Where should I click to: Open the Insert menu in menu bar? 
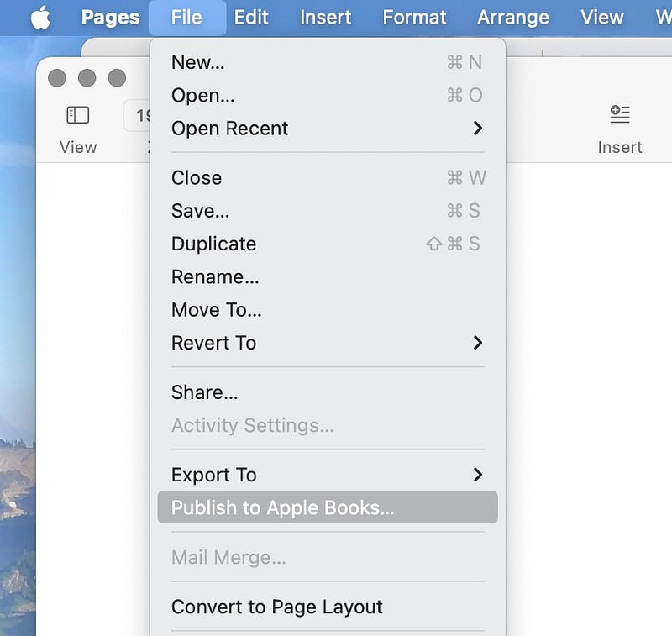[326, 18]
